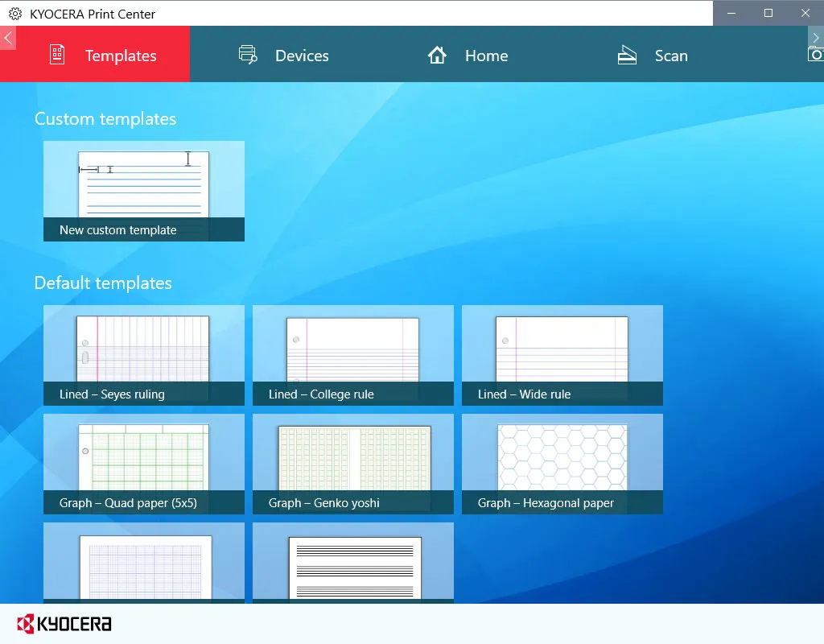Select Lined – College rule template
The image size is (824, 644).
[353, 355]
